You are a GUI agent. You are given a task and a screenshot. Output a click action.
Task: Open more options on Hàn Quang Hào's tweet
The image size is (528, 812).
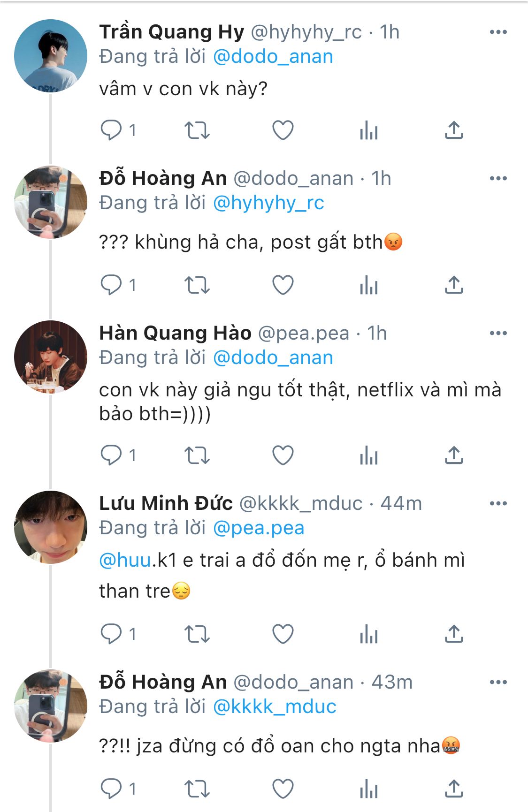coord(498,334)
